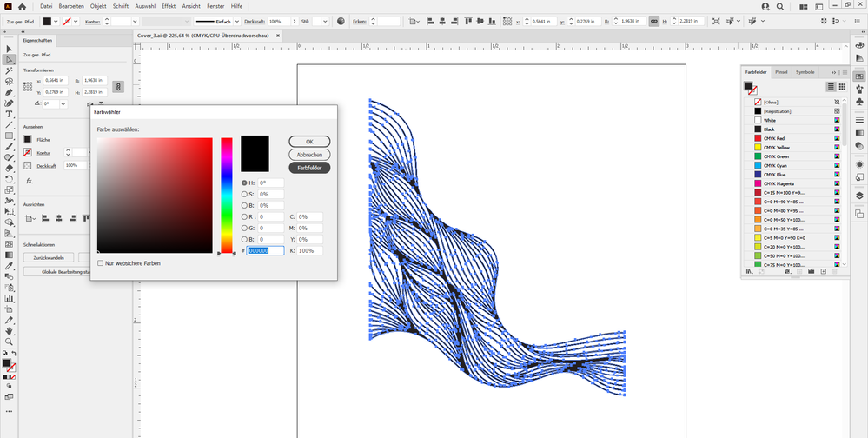Select the Hand tool
Viewport: 868px width, 438px height.
(x=9, y=331)
